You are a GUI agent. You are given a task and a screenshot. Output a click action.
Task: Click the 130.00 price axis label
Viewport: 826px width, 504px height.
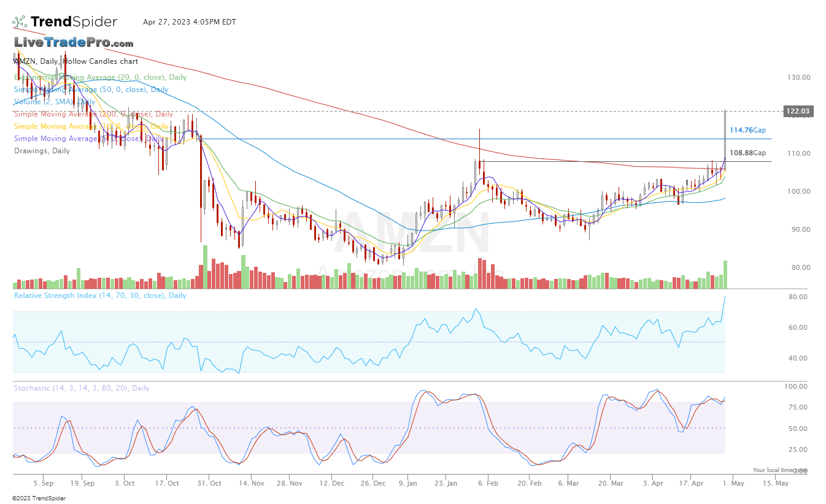pos(798,77)
